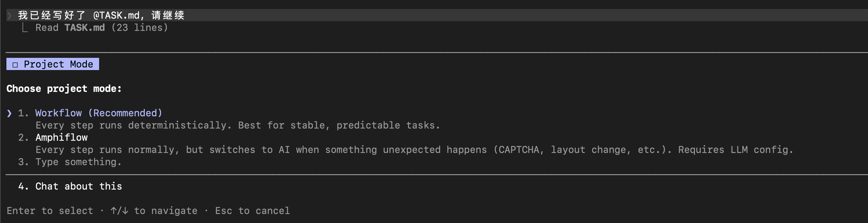
Task: Click the Enter to select hint
Action: pos(50,211)
